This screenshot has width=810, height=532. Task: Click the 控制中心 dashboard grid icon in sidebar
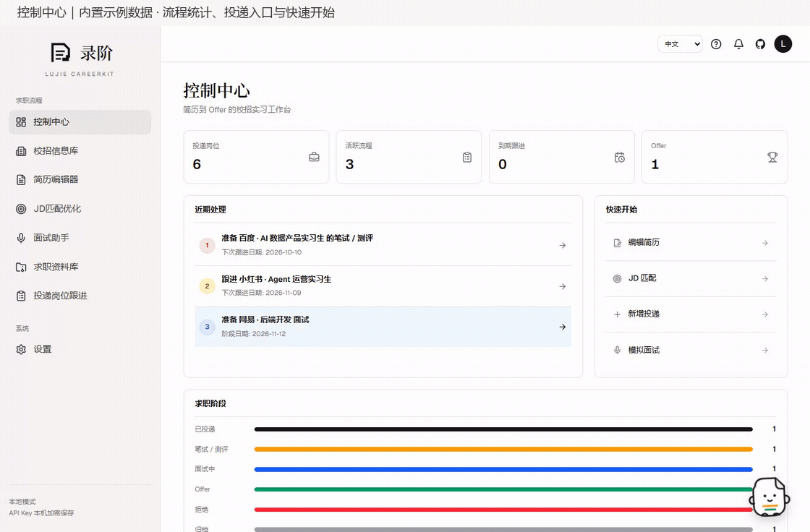[21, 122]
